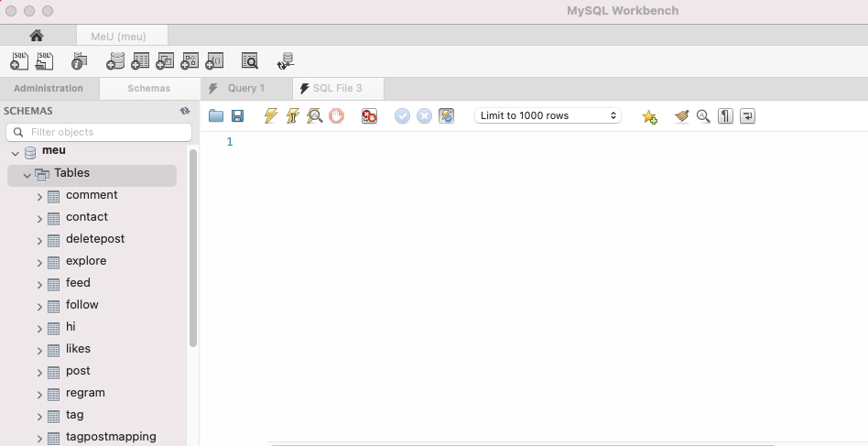
Task: Select the Tables folder label
Action: pyautogui.click(x=72, y=173)
